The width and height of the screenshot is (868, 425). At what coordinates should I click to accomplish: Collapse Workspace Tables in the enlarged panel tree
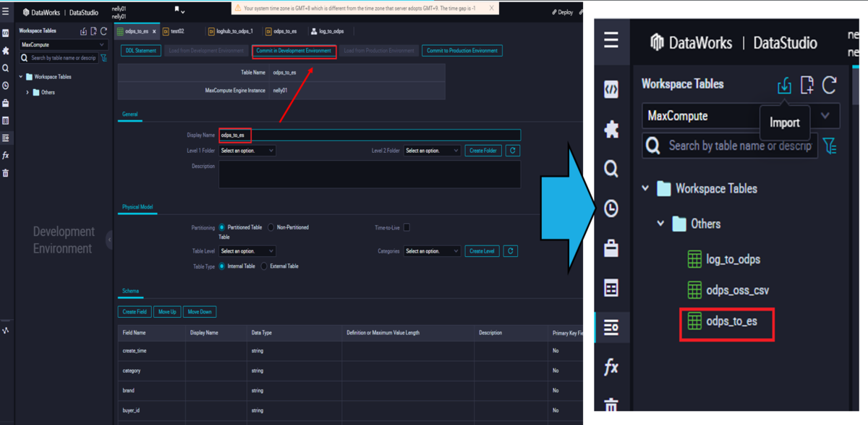click(645, 188)
